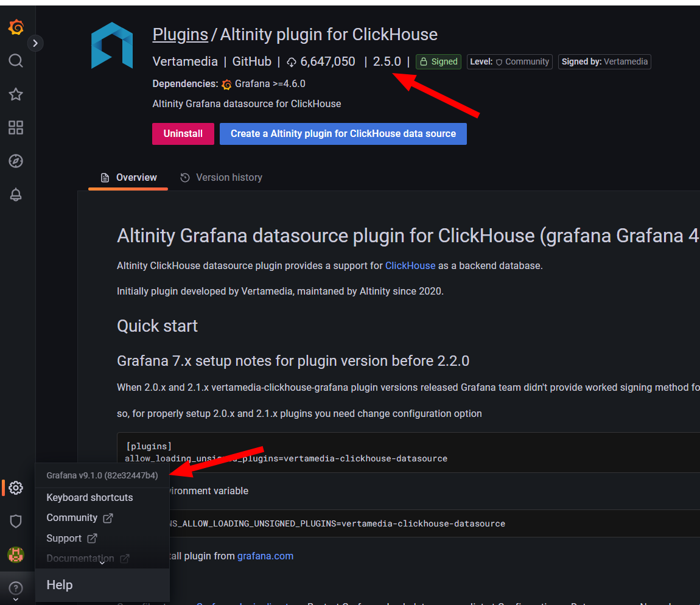The height and width of the screenshot is (605, 700).
Task: Click the green Signed badge
Action: coord(438,61)
